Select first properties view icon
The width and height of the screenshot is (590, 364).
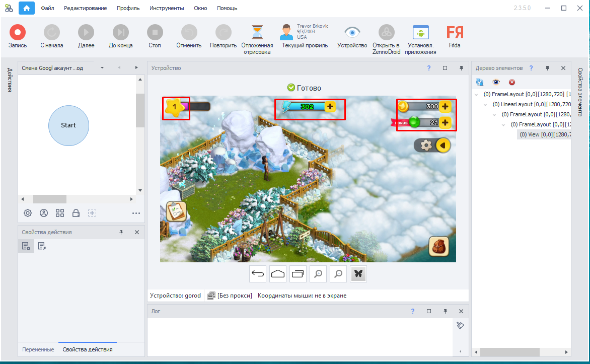pyautogui.click(x=26, y=246)
